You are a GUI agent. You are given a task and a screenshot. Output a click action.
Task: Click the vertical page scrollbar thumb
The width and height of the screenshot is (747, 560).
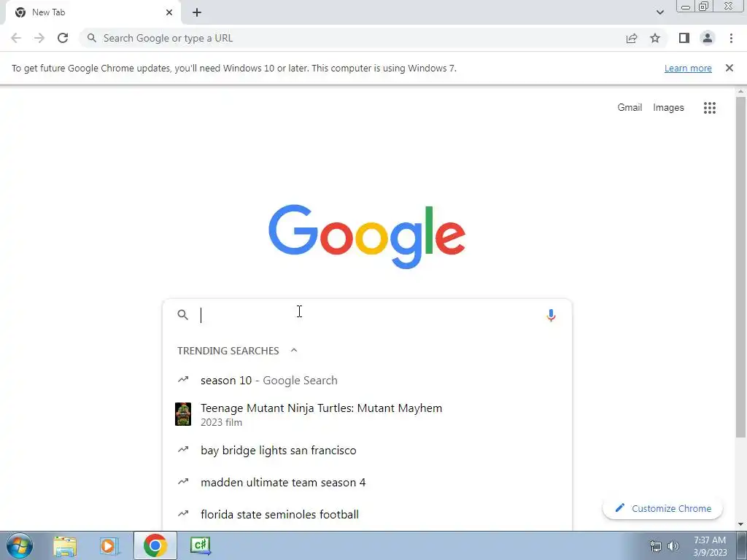(x=740, y=267)
